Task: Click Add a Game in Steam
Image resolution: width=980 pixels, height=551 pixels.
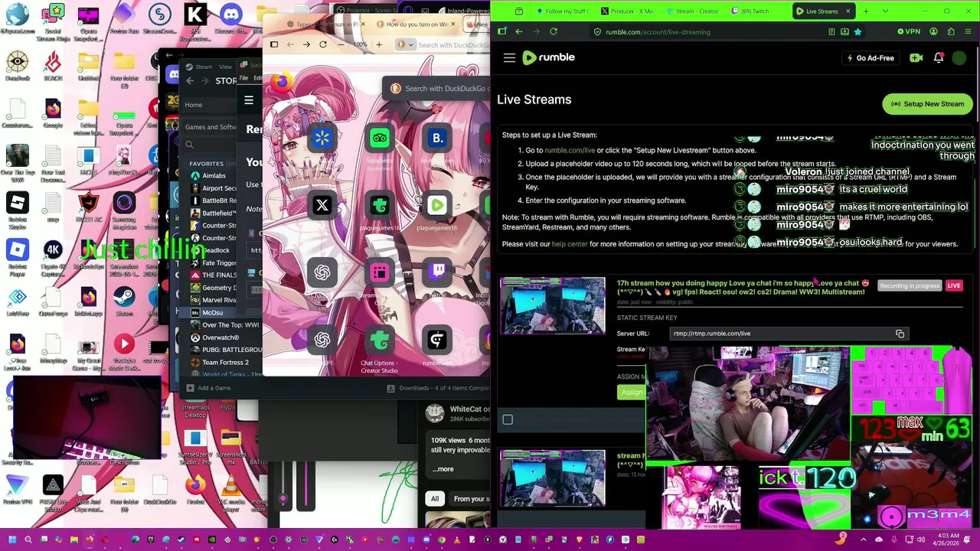Action: tap(208, 388)
